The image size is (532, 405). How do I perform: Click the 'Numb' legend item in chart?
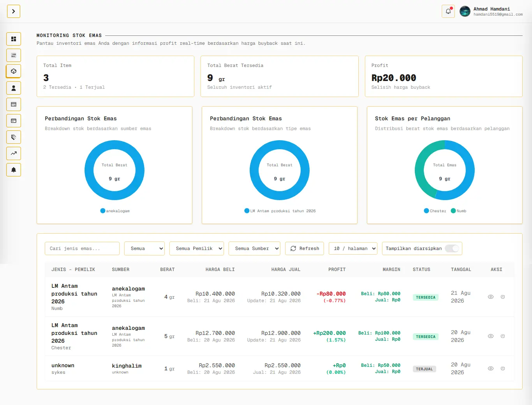pos(458,211)
